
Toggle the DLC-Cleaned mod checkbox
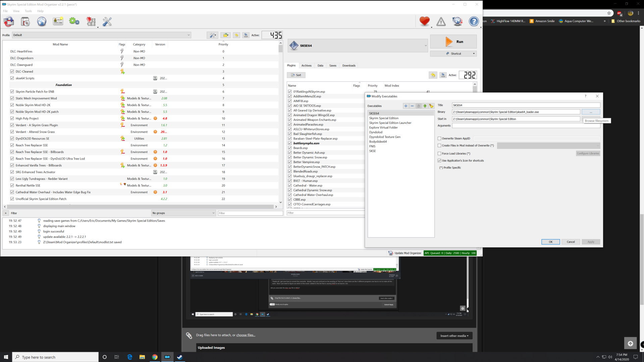[x=12, y=71]
